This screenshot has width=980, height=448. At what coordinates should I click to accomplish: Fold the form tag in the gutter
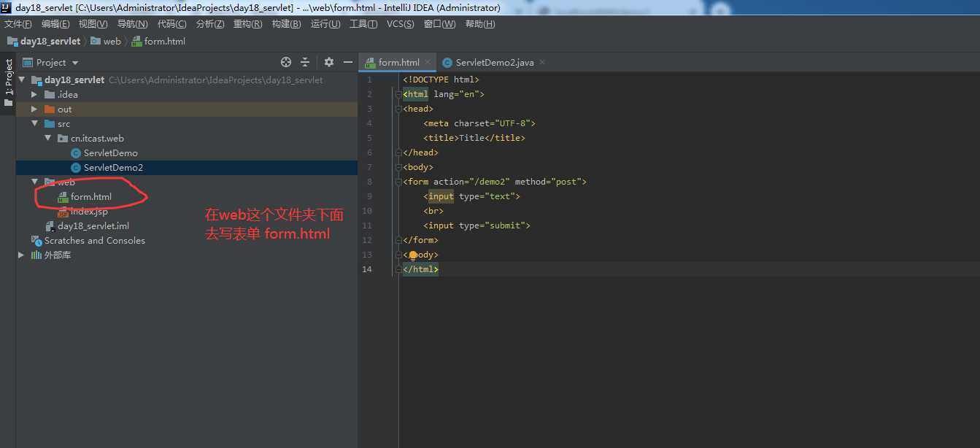point(398,182)
